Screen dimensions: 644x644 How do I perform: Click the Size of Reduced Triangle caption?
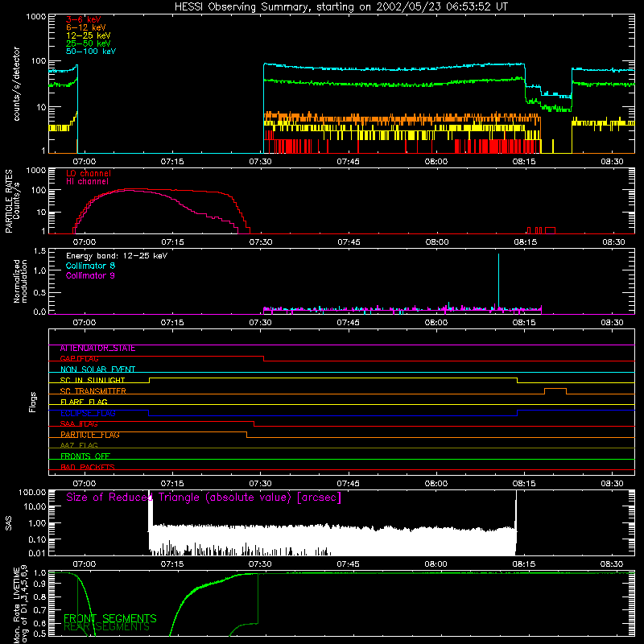point(204,497)
